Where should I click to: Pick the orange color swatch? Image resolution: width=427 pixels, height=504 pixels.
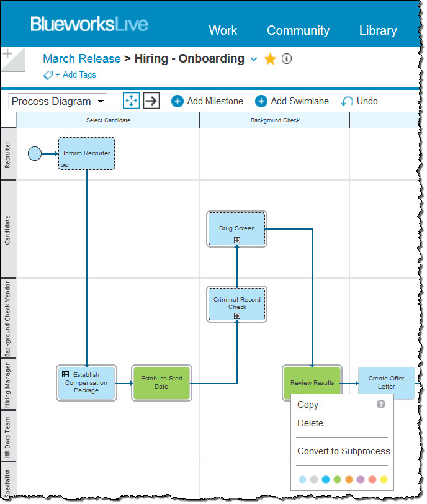349,480
